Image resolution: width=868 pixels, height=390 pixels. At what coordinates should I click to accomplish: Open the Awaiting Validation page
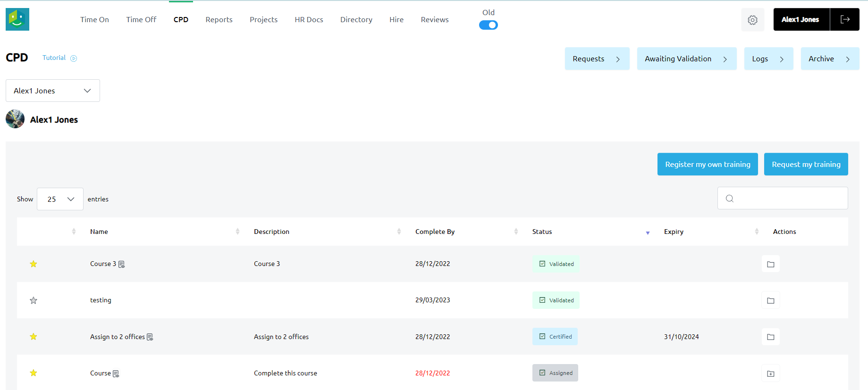click(x=686, y=59)
